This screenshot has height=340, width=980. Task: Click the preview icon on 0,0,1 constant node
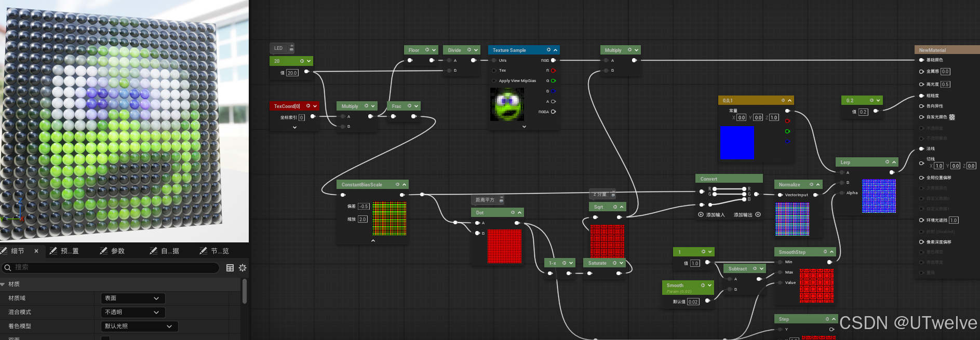pyautogui.click(x=783, y=100)
